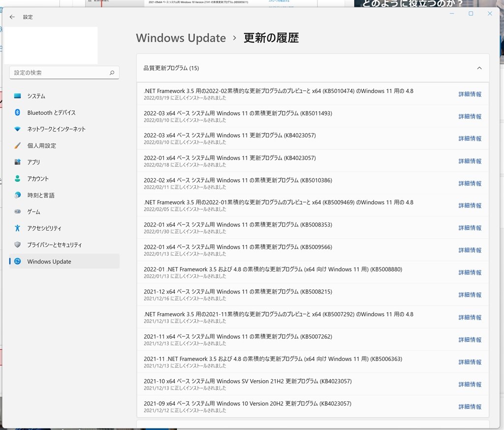Open 詳細情報 for KB5011493
Image resolution: width=504 pixels, height=430 pixels.
470,116
